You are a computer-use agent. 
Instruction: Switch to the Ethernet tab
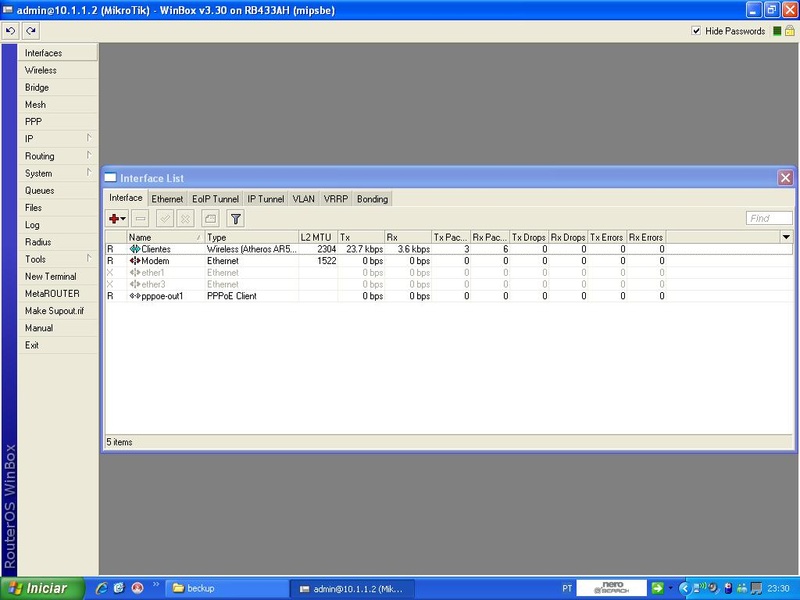167,199
